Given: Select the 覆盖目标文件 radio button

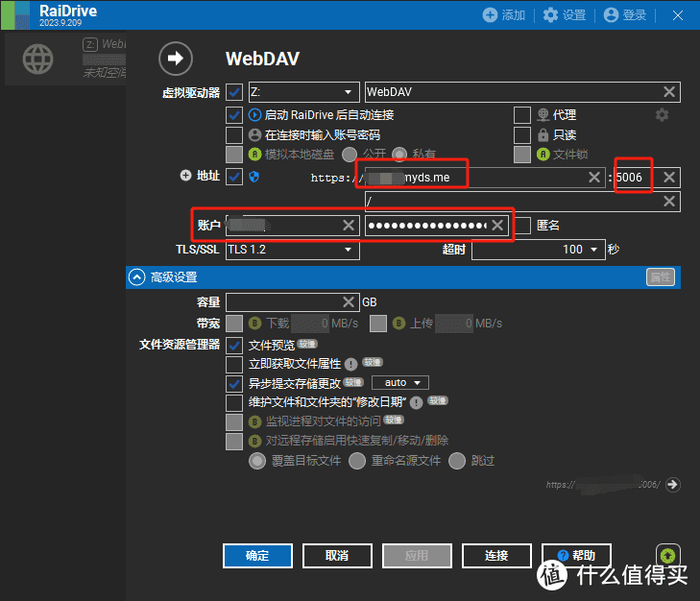Looking at the screenshot, I should click(257, 461).
